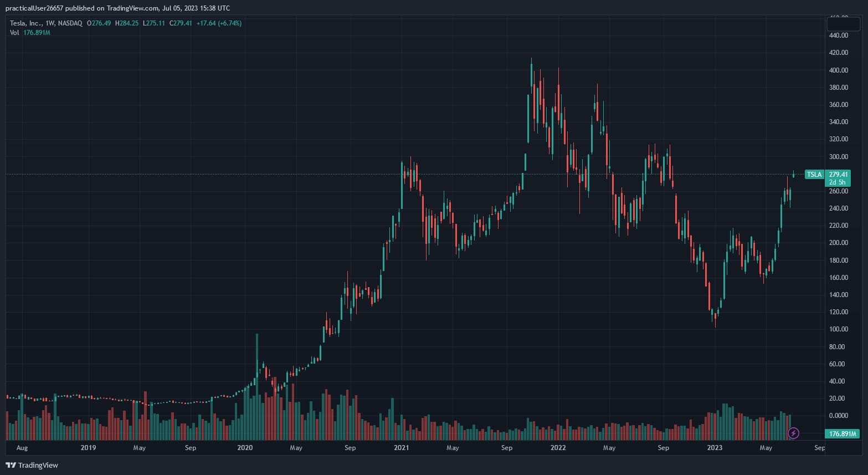Click the +17.64 (+6.74%) change value
Screen dimensions: 868x475
pos(219,23)
